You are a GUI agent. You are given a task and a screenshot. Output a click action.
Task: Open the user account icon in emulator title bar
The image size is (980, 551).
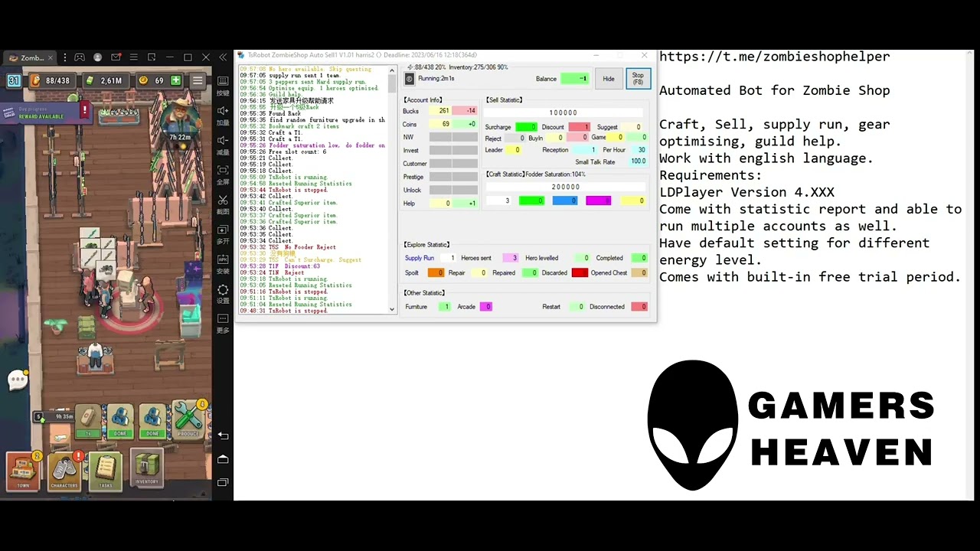click(x=97, y=57)
